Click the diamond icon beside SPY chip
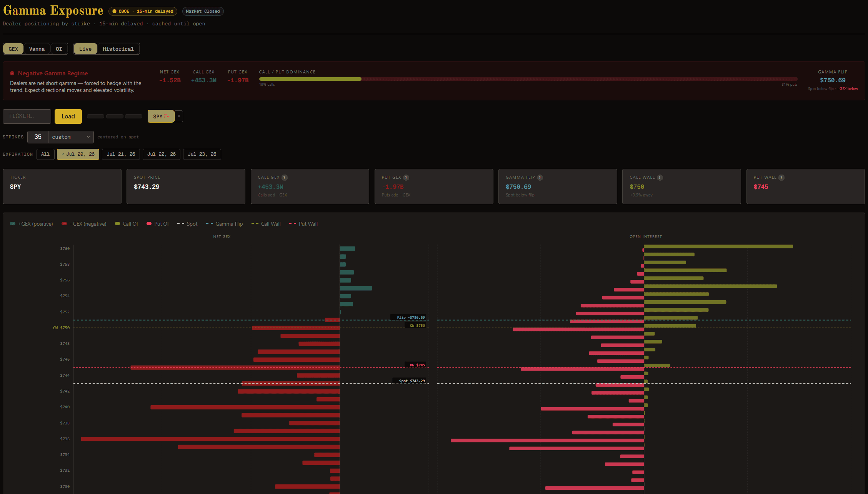Viewport: 868px width, 494px height. (x=179, y=116)
